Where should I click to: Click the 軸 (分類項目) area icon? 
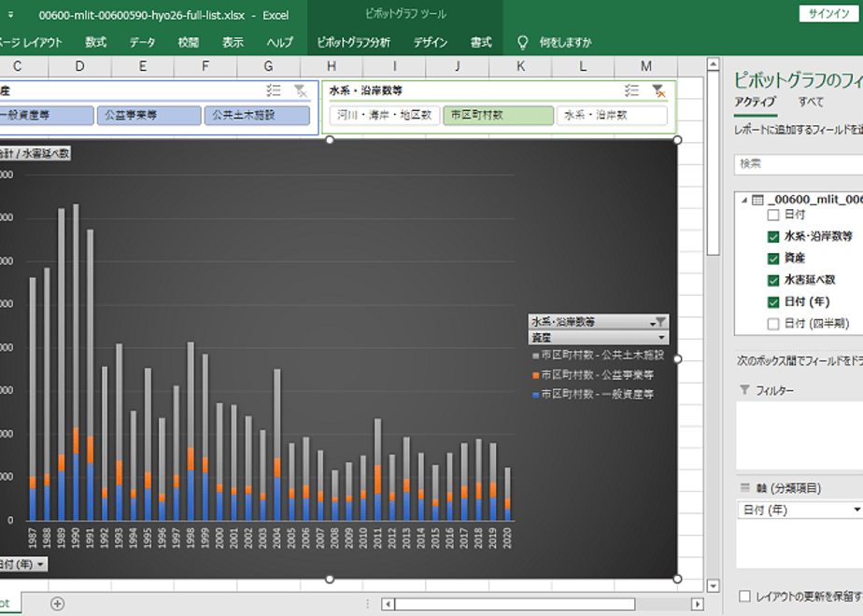(x=745, y=487)
